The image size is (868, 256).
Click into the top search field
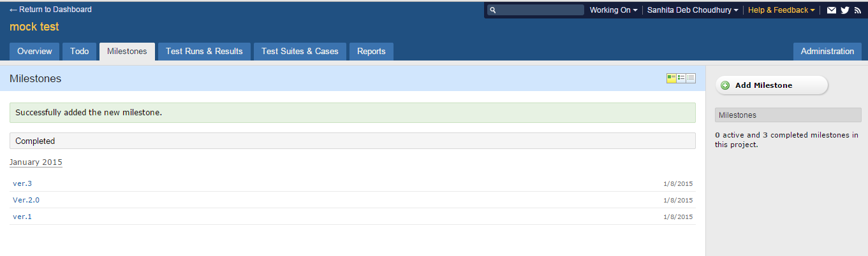[539, 10]
